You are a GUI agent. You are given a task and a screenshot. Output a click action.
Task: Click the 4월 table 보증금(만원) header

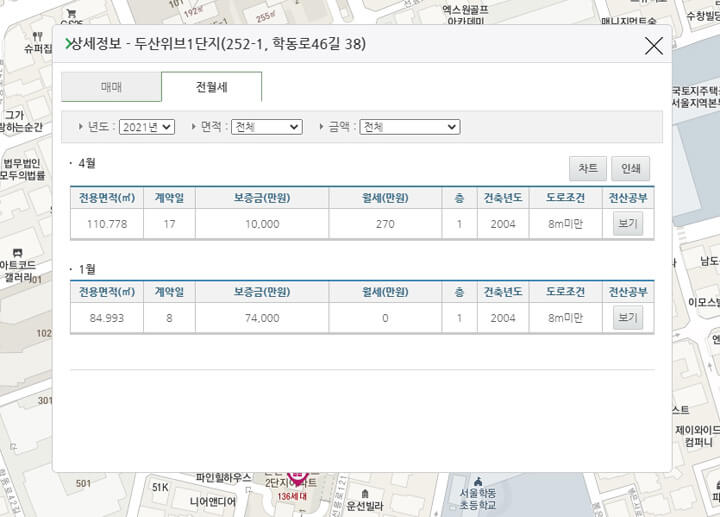[x=262, y=198]
